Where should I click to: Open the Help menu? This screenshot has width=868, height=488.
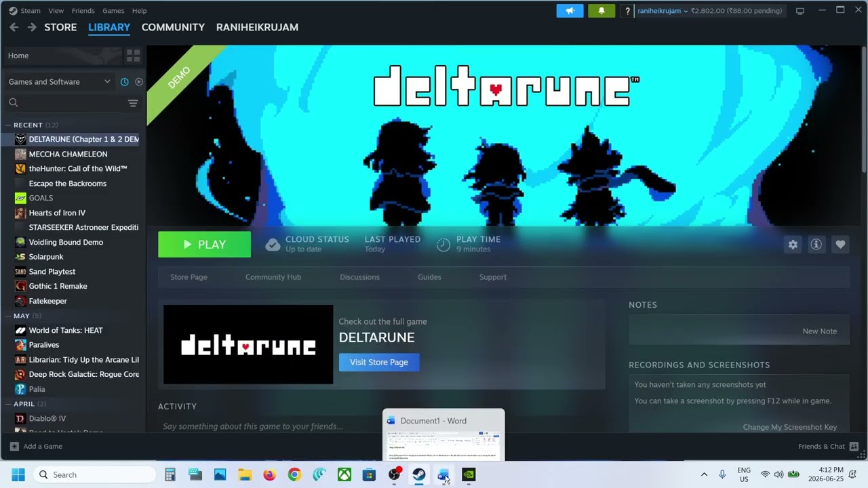(139, 11)
